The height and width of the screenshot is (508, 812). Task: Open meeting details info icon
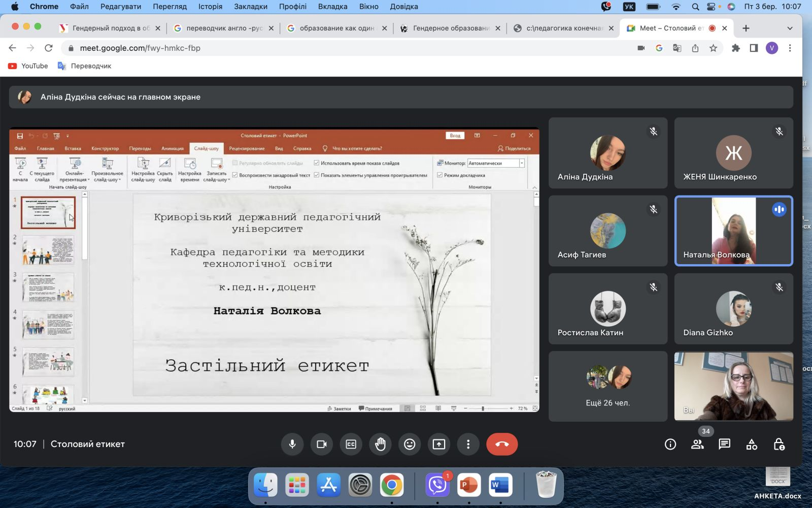pos(670,444)
